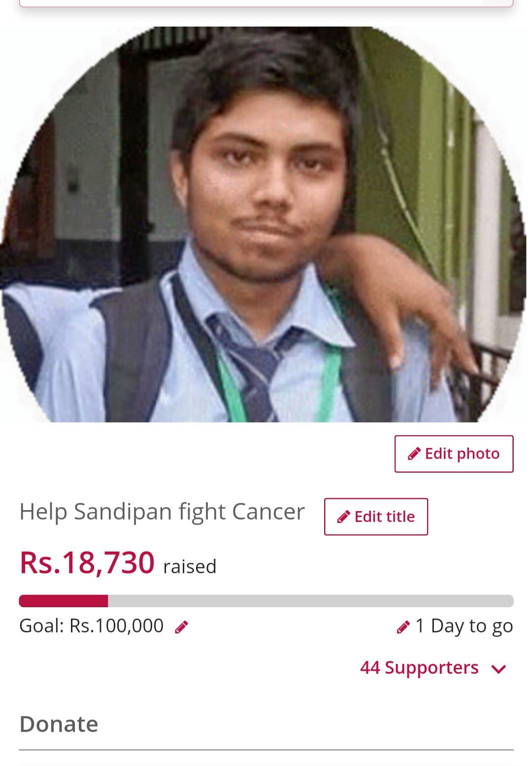This screenshot has height=766, width=532.
Task: Click the red filled portion of progress bar
Action: [64, 601]
